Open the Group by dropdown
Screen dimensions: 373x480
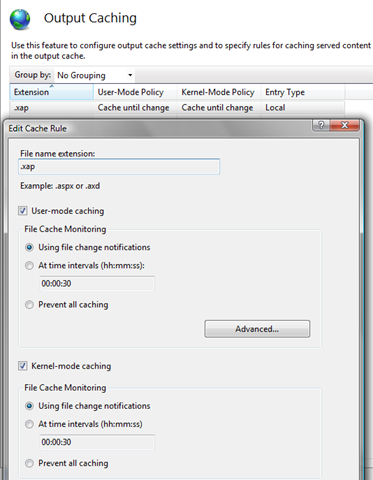pyautogui.click(x=95, y=75)
